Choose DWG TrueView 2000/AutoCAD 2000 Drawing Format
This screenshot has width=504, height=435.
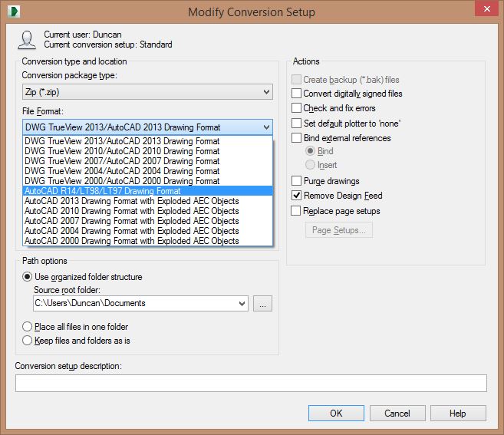click(x=147, y=181)
